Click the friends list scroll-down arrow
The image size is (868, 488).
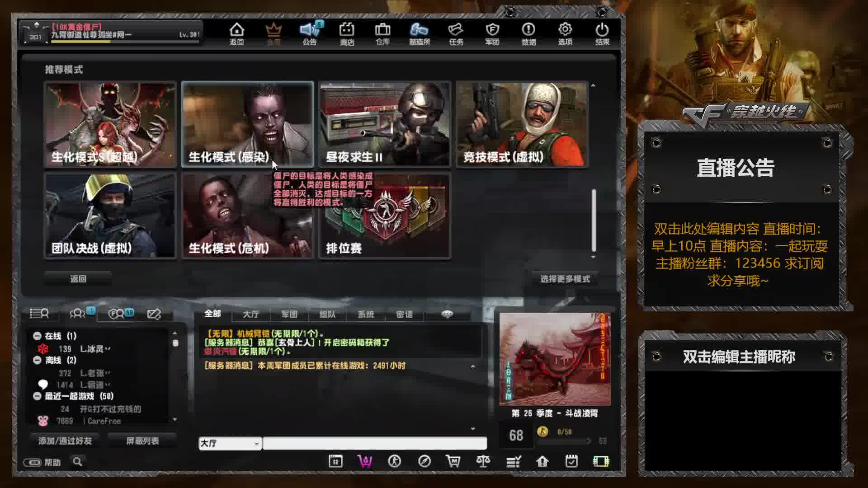175,420
